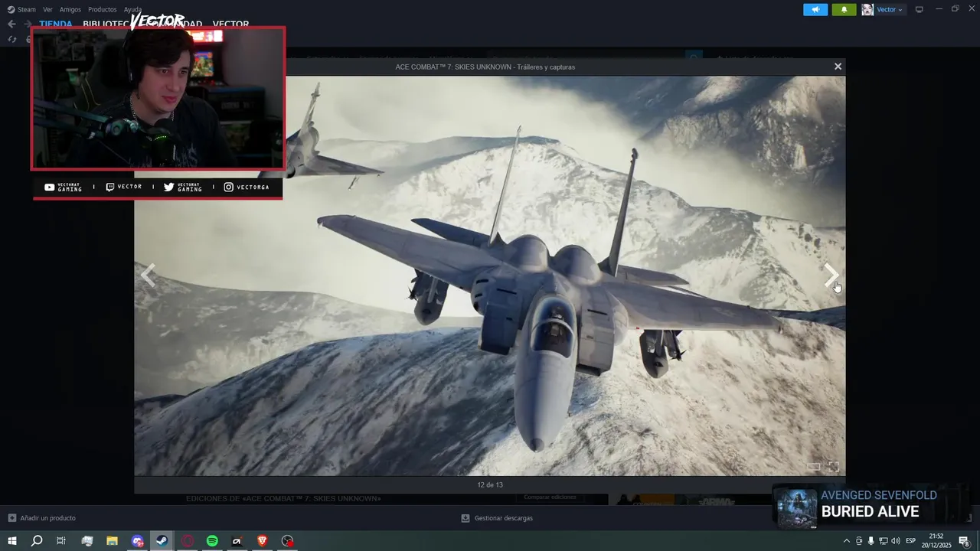Viewport: 980px width, 551px height.
Task: Click the fighter jet screenshot image
Action: pos(490,275)
